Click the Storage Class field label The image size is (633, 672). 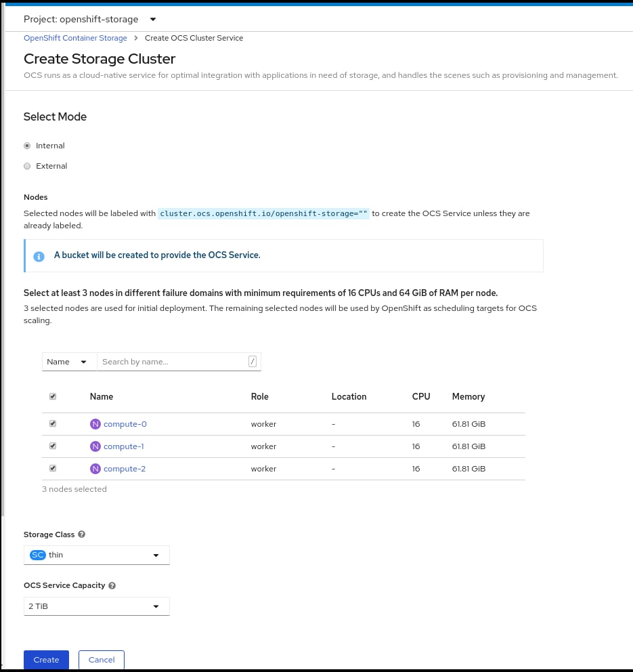tap(49, 534)
